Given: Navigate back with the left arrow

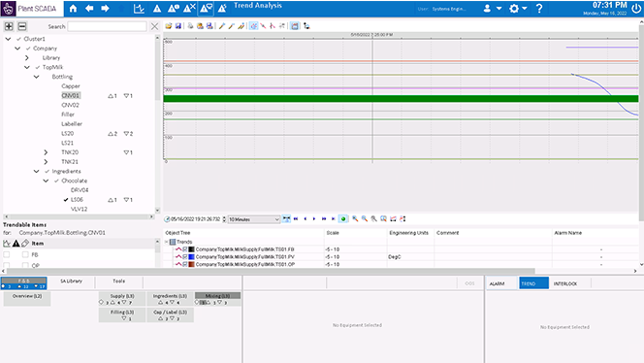Looking at the screenshot, I should [89, 8].
